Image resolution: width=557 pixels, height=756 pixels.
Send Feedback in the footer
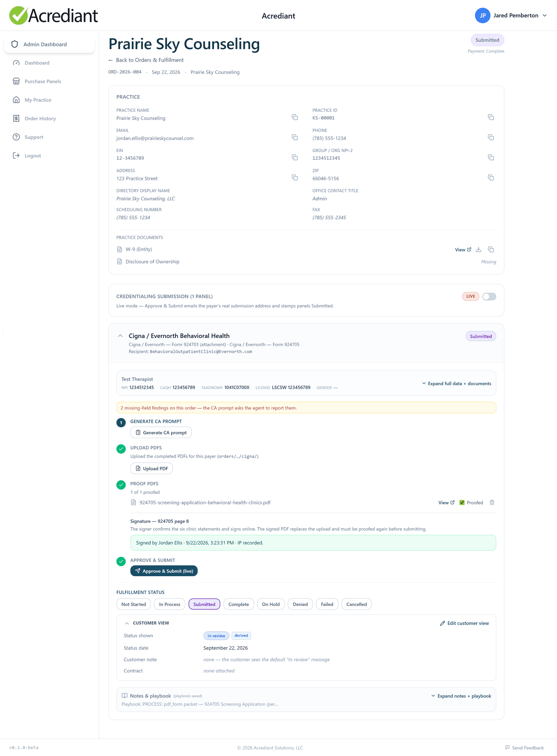click(524, 747)
